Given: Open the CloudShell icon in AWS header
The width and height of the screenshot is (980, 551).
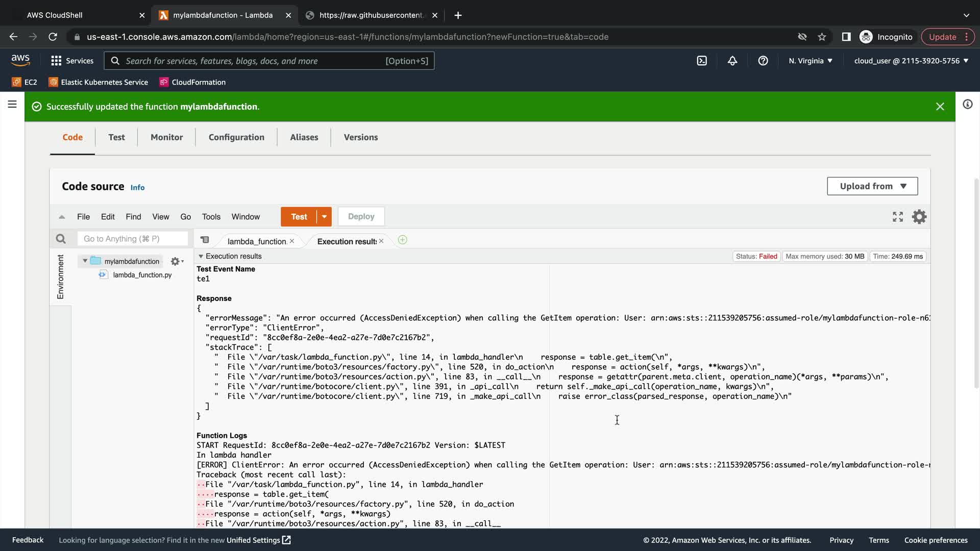Looking at the screenshot, I should tap(702, 61).
